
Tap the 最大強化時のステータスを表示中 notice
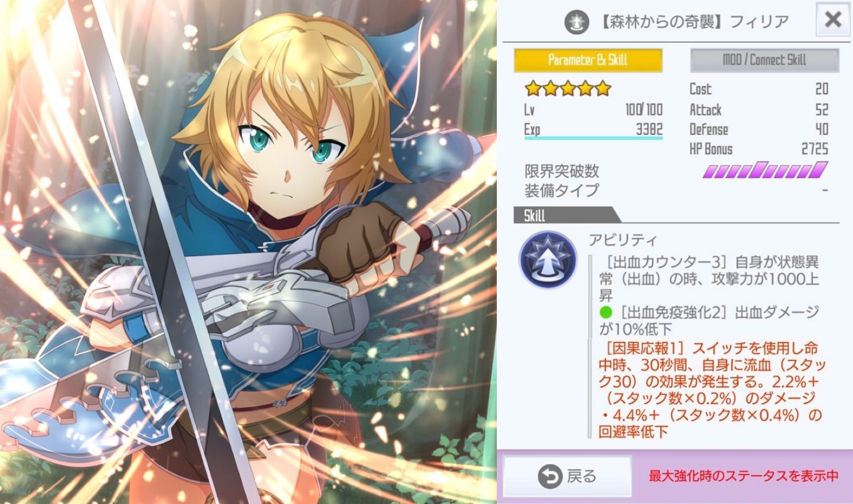pos(743,476)
